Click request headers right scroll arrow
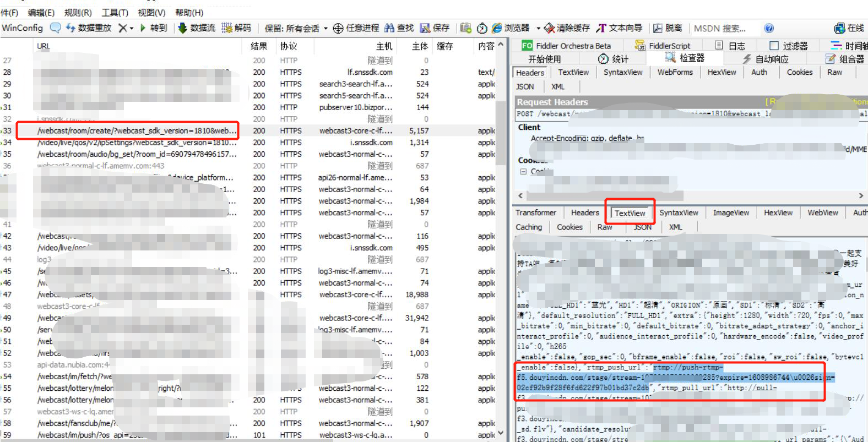Image resolution: width=868 pixels, height=442 pixels. 861,195
